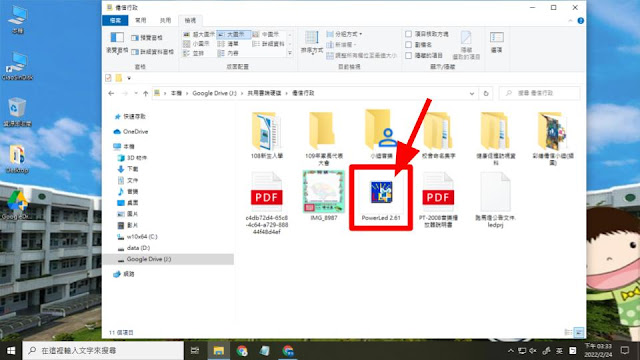Switch to the Share ribbon tab
This screenshot has height=360, width=640.
pyautogui.click(x=165, y=20)
